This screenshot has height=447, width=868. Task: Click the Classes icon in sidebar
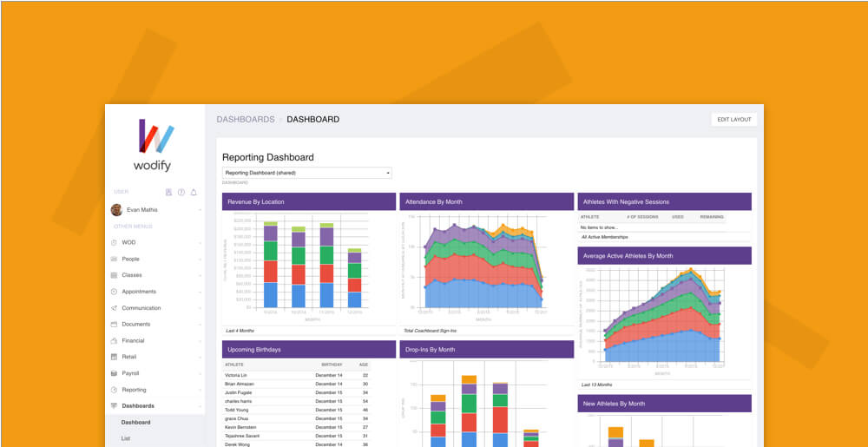click(114, 275)
